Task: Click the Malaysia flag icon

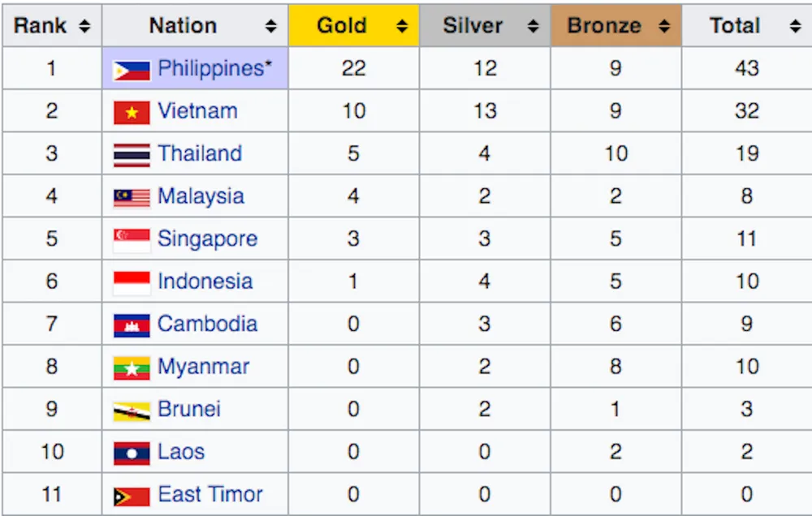Action: point(132,198)
